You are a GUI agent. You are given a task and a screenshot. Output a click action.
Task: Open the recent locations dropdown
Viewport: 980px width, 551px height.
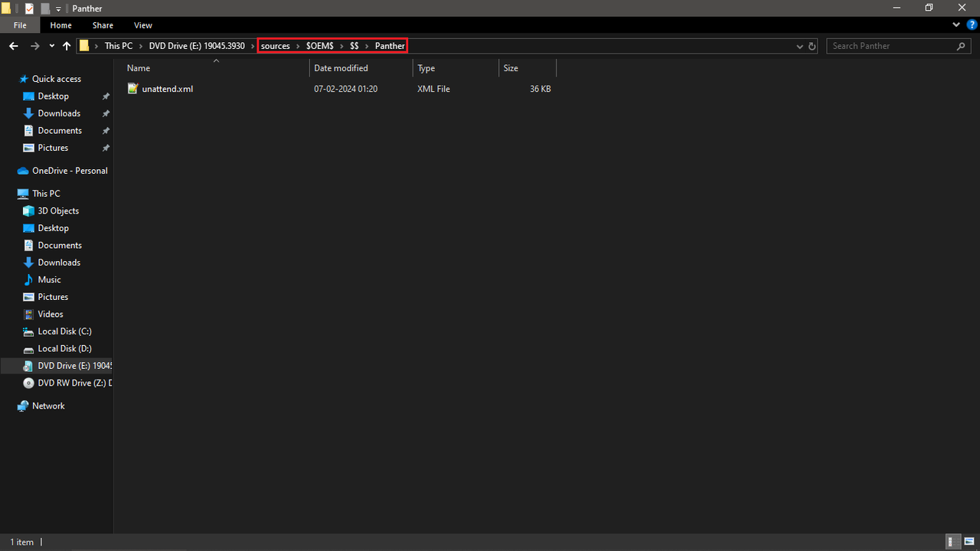point(51,46)
